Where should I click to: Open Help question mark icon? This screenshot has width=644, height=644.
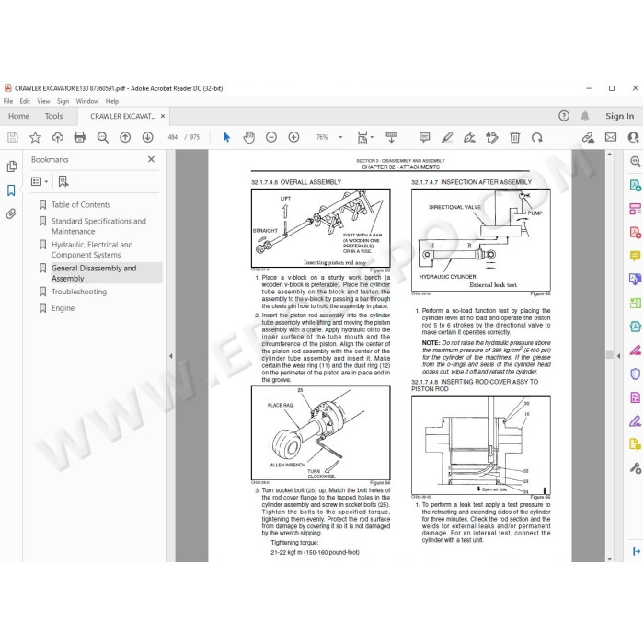pos(564,116)
